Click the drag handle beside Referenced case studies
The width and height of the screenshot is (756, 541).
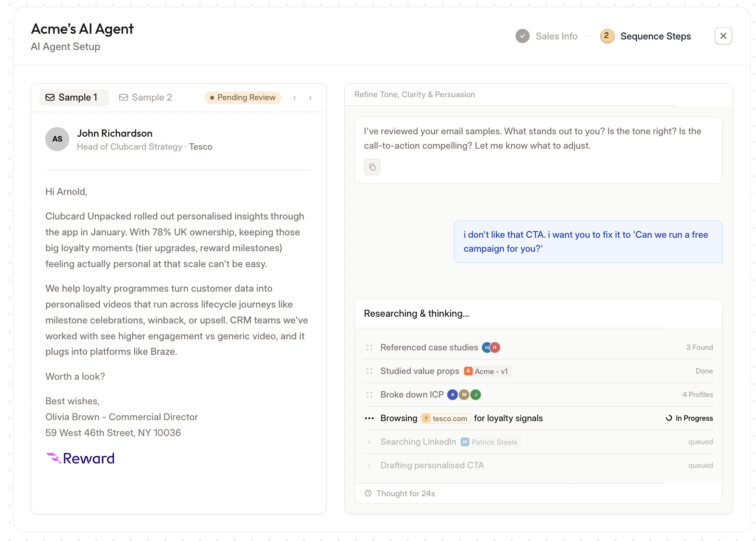tap(369, 348)
